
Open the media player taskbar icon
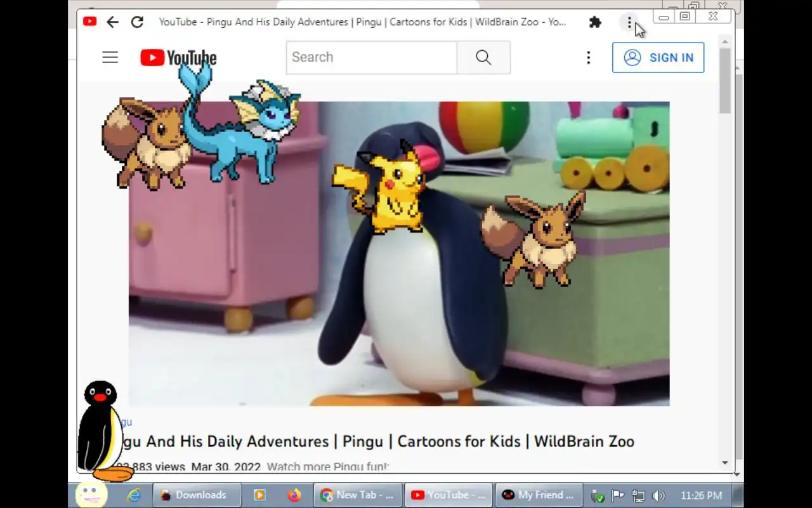click(x=259, y=495)
